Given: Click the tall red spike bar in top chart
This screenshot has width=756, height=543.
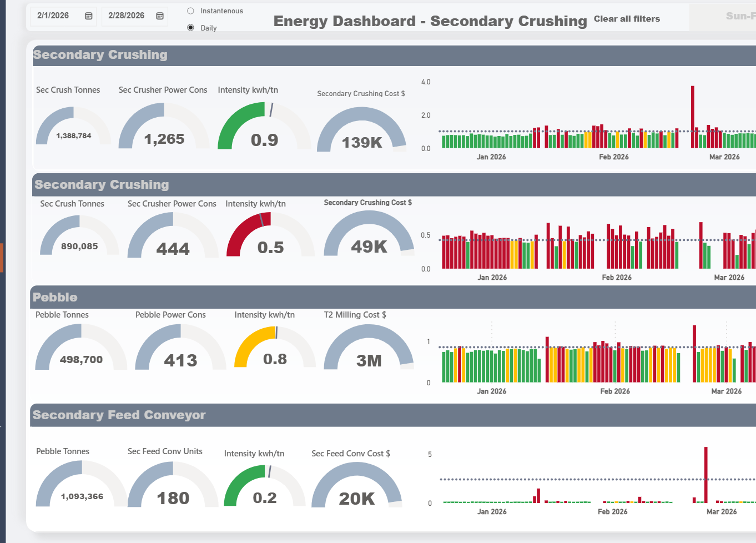Looking at the screenshot, I should 692,111.
